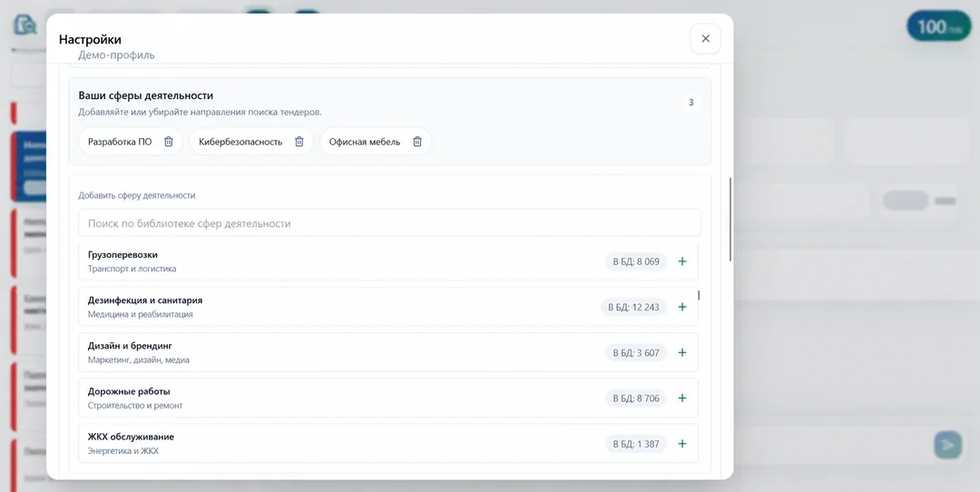Image resolution: width=980 pixels, height=492 pixels.
Task: Click the badge 'В БД: 8 069'
Action: coord(636,261)
